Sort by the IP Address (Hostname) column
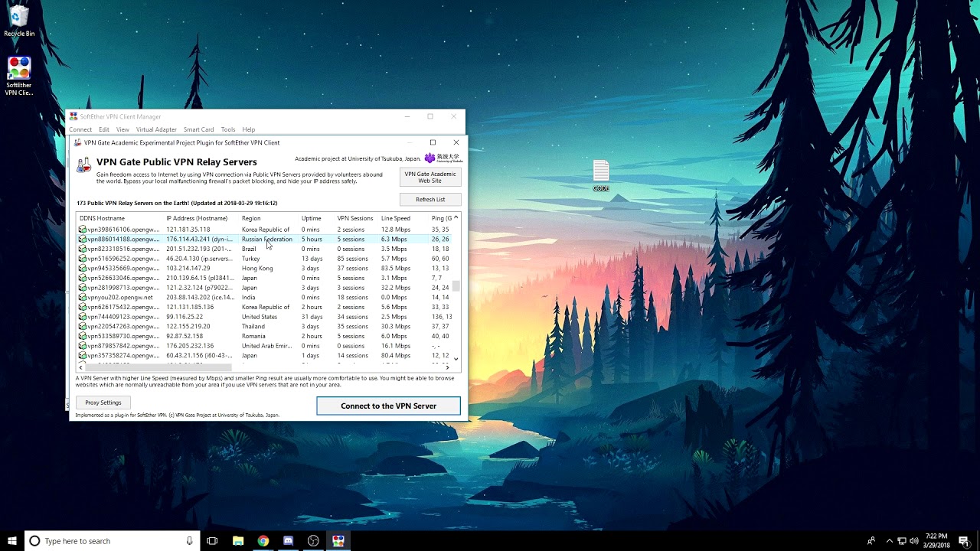The width and height of the screenshot is (980, 551). (201, 218)
